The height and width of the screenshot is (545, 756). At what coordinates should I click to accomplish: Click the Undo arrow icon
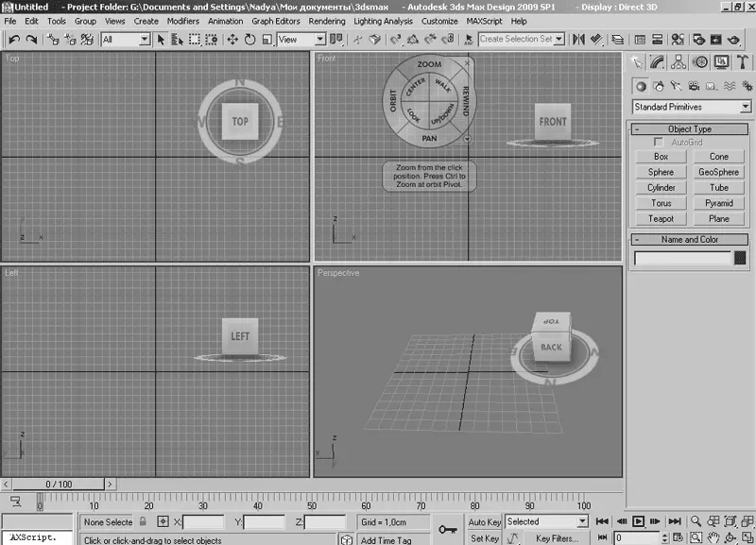click(13, 40)
